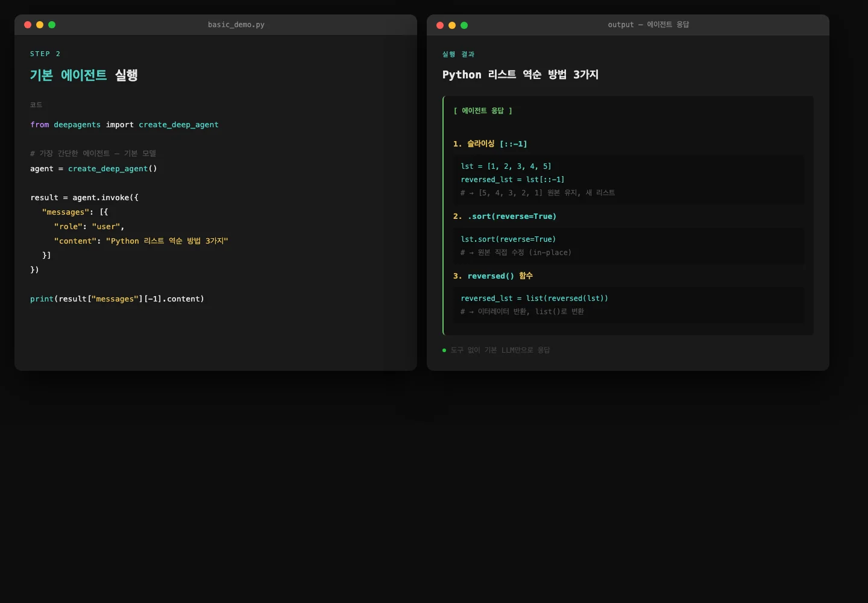Click the 기본 에이전트 실행 heading

(x=84, y=75)
